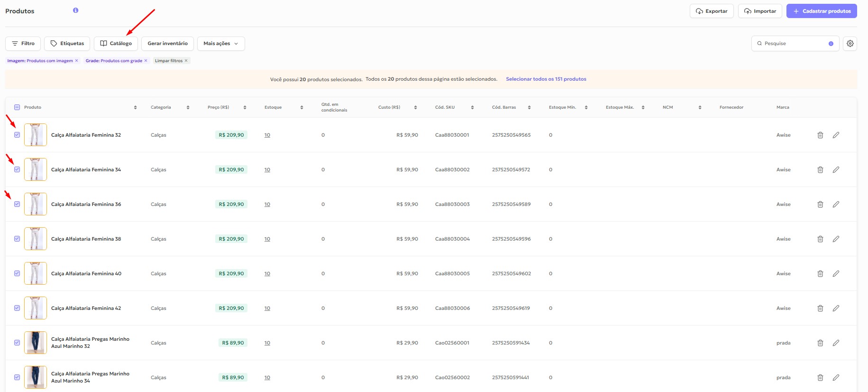Click Gerar inventário

pos(167,44)
